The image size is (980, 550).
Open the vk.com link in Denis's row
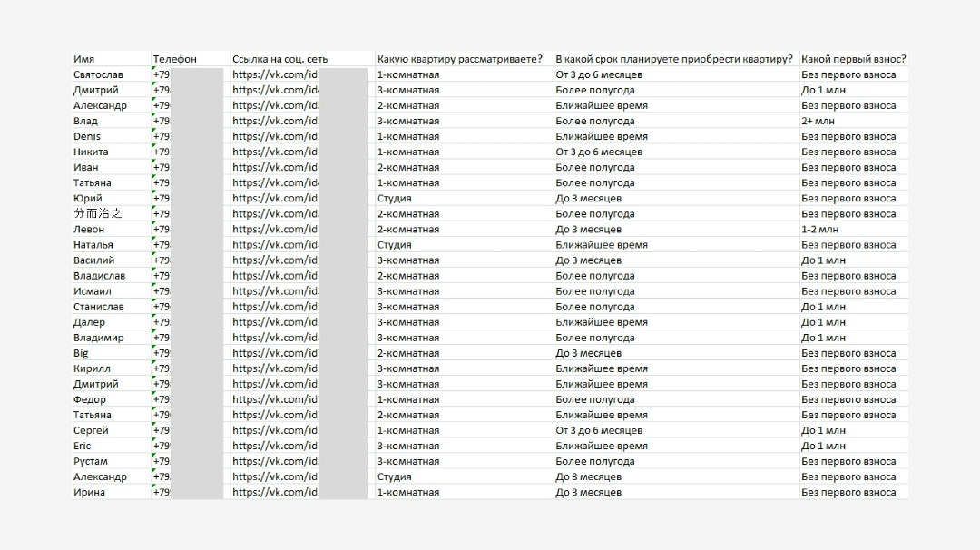click(x=276, y=136)
